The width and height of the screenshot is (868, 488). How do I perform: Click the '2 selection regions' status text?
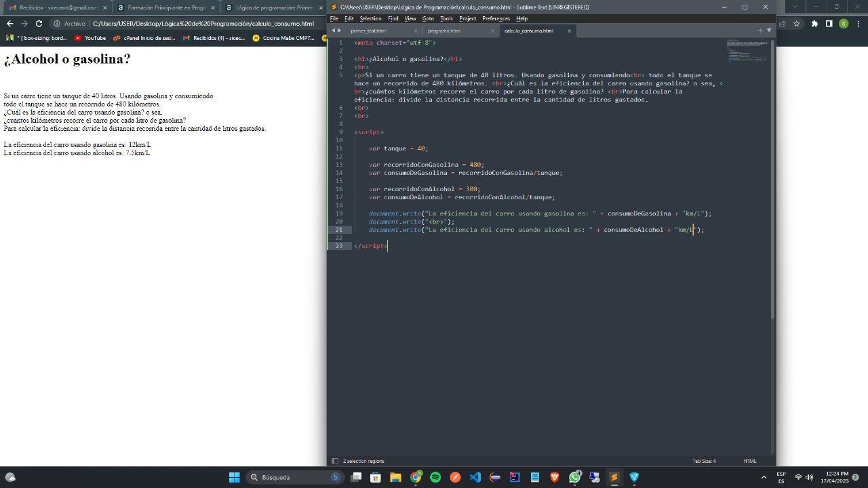[363, 461]
